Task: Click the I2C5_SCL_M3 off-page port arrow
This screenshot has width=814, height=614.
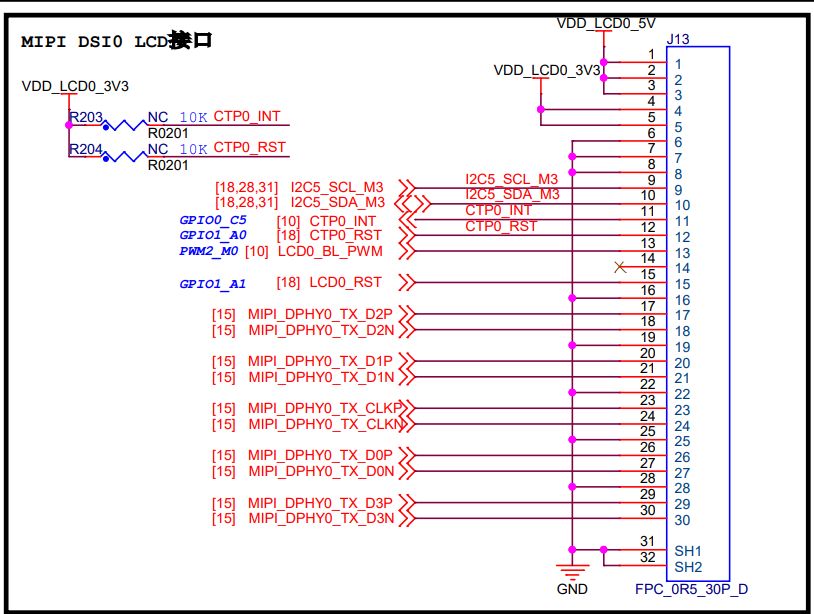Action: (x=408, y=187)
